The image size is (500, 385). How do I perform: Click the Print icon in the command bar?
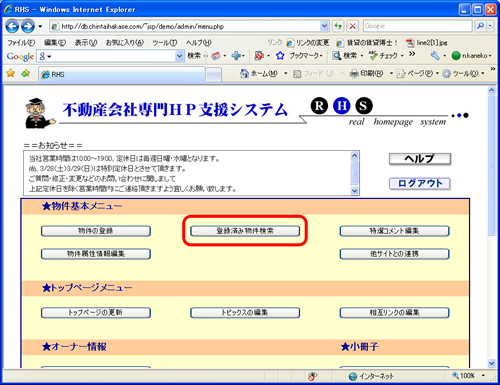click(x=354, y=74)
